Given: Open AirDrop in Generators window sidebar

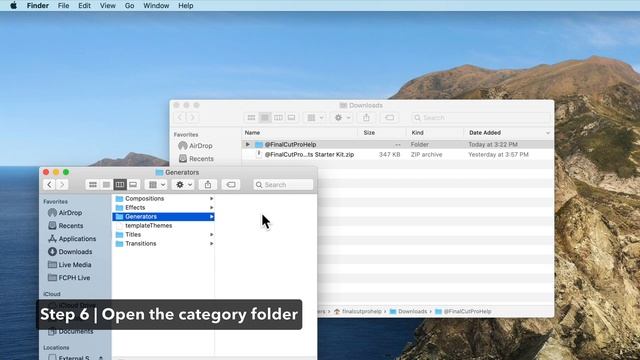Looking at the screenshot, I should (x=65, y=213).
